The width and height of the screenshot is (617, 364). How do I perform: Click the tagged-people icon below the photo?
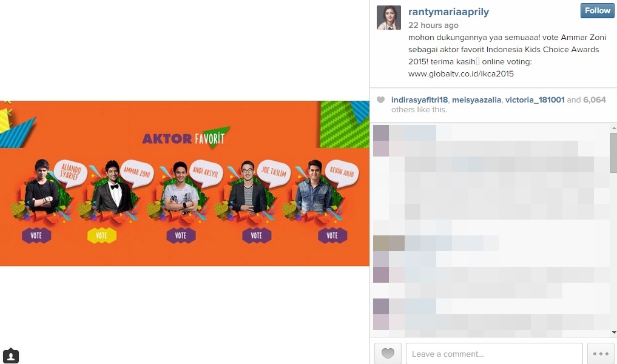click(x=11, y=356)
